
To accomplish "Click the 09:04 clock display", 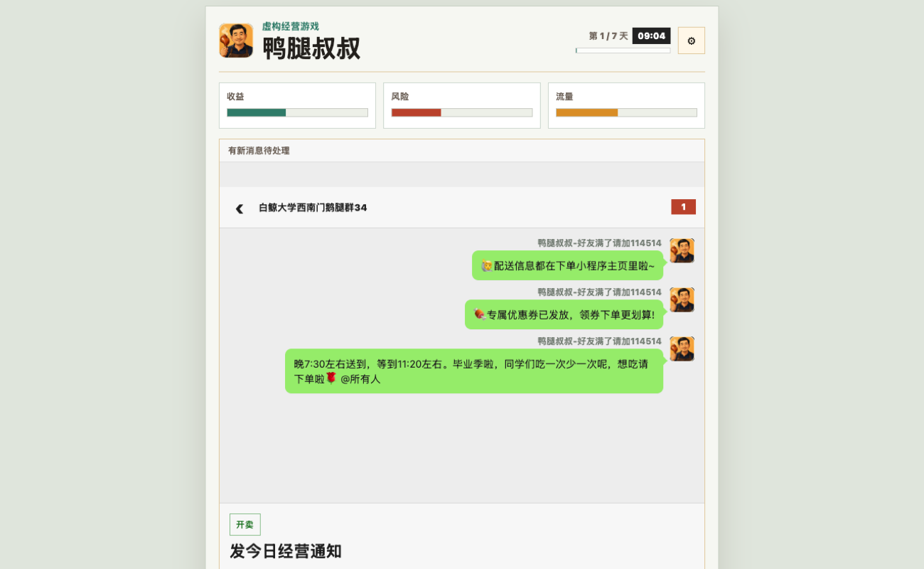I will click(651, 36).
